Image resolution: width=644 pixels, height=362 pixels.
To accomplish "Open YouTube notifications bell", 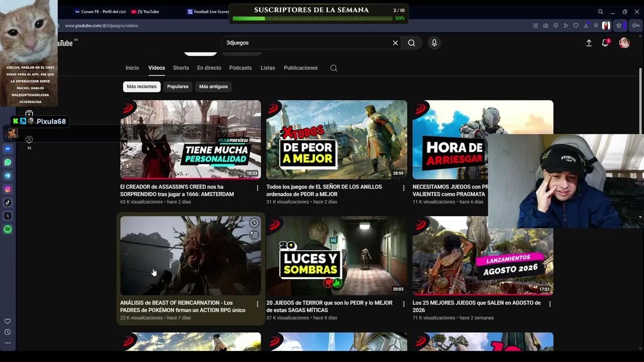I will pyautogui.click(x=605, y=43).
